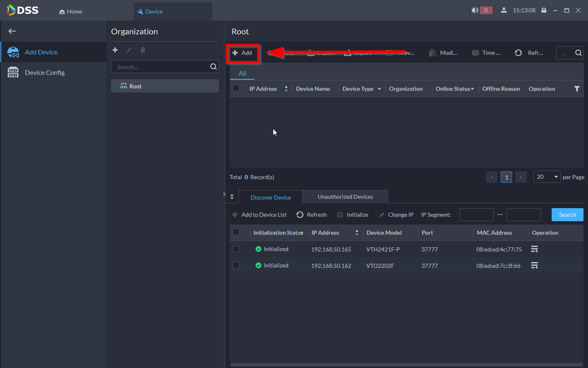Click the Add device button

click(243, 53)
